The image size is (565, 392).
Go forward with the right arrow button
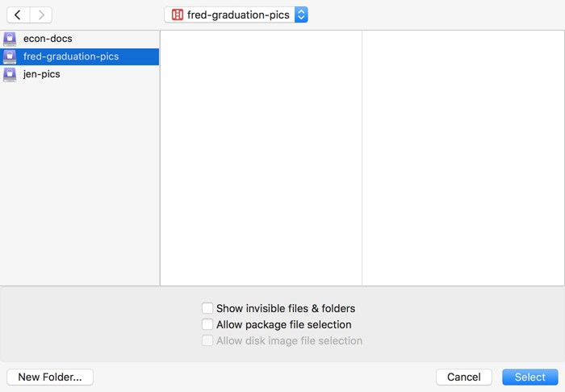click(40, 15)
